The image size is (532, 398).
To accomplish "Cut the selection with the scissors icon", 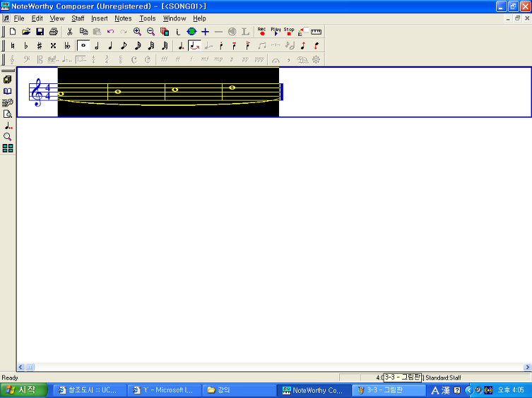I will coord(70,32).
